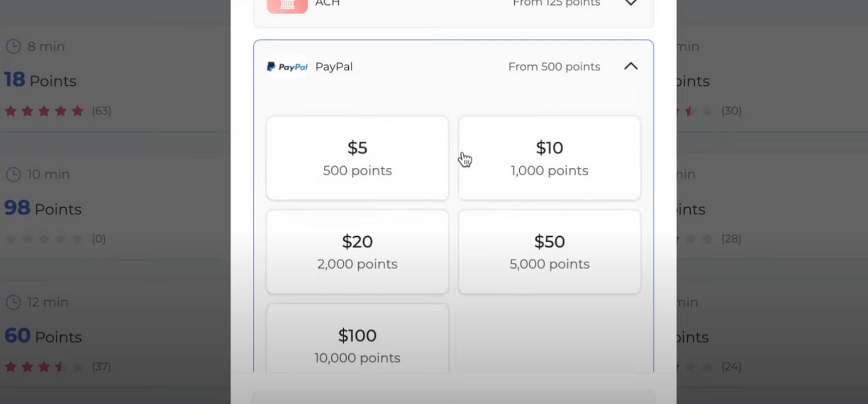Click the clock icon beside 10 min

[x=13, y=174]
